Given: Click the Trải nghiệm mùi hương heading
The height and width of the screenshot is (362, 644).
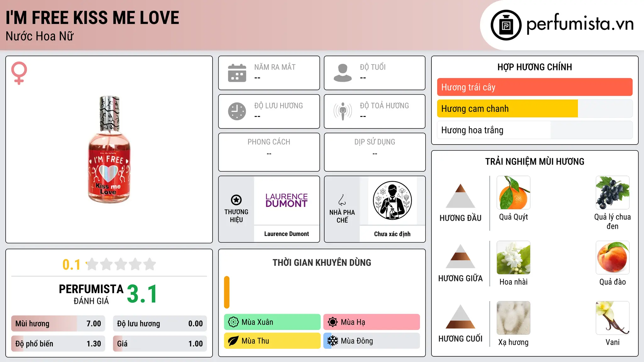Looking at the screenshot, I should coord(535,162).
